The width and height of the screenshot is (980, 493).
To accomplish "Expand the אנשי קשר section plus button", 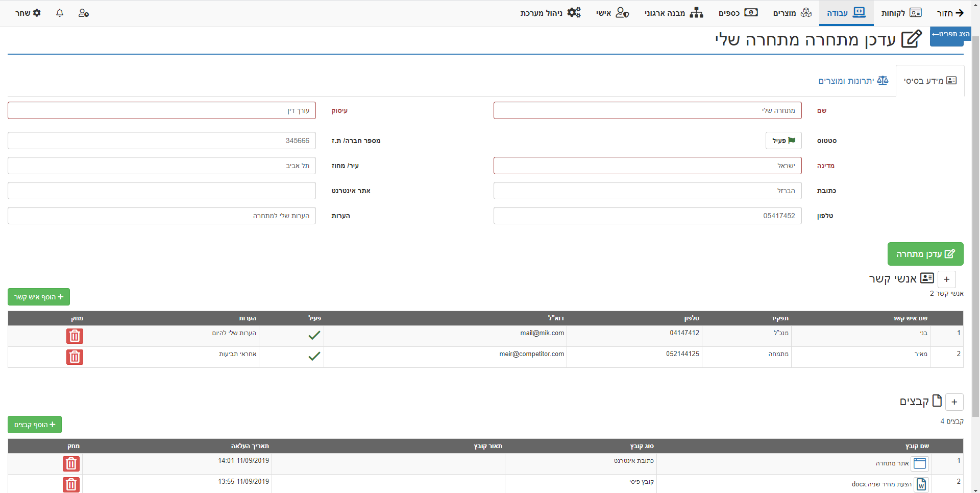I will pyautogui.click(x=947, y=279).
